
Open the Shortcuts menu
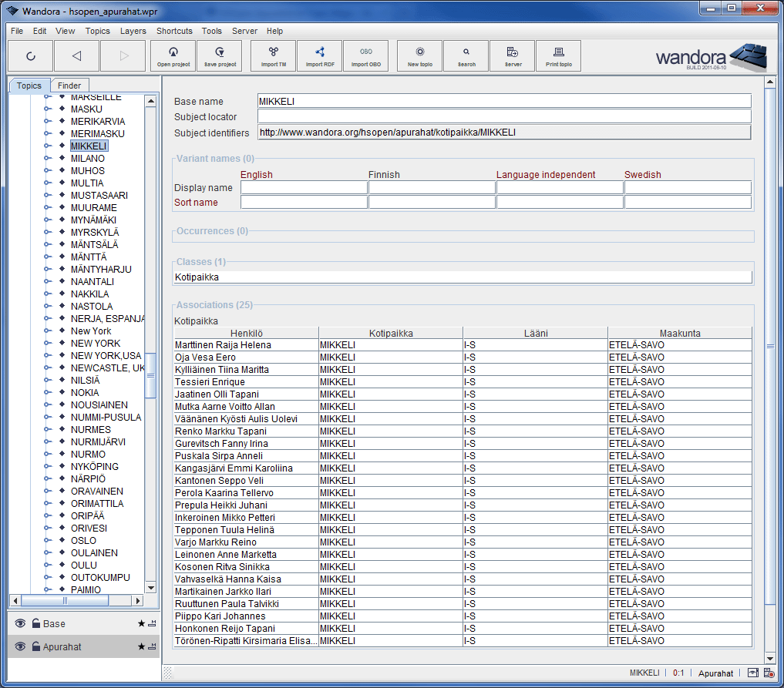(174, 31)
